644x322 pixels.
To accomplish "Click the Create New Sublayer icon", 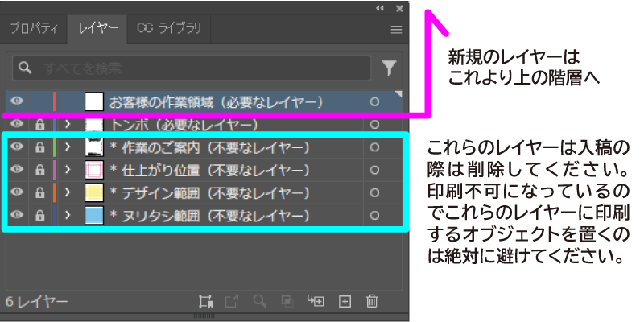I will [316, 301].
